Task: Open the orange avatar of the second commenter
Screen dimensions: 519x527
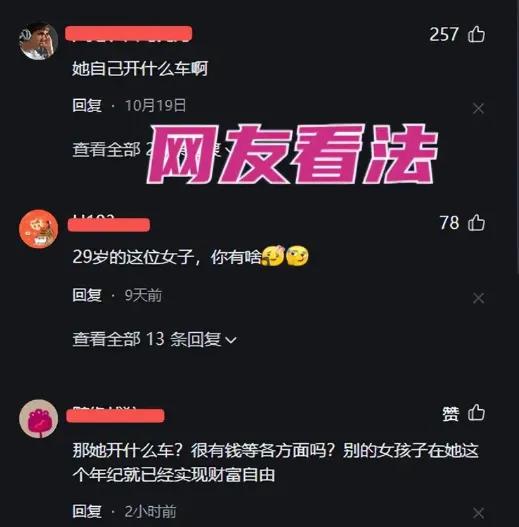Action: (x=38, y=229)
